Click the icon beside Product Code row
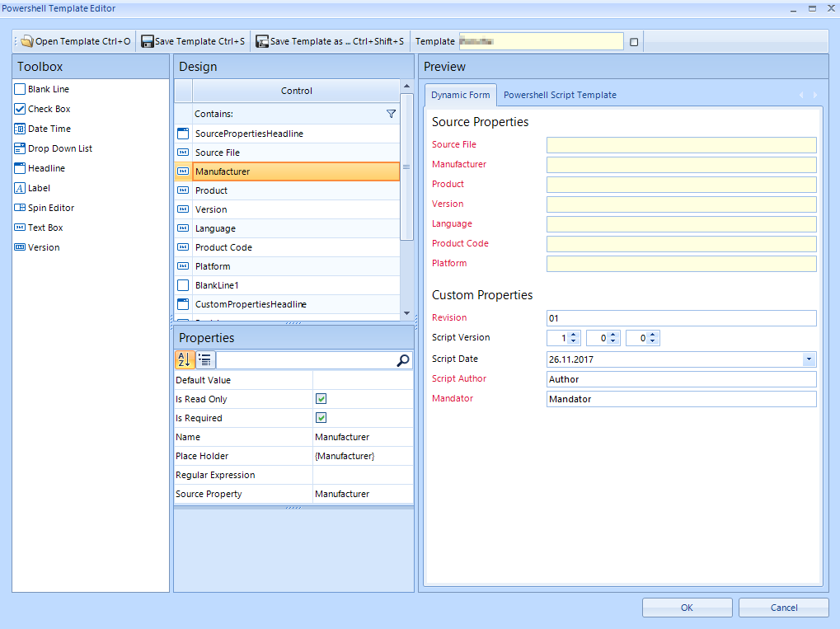The image size is (840, 629). (183, 247)
